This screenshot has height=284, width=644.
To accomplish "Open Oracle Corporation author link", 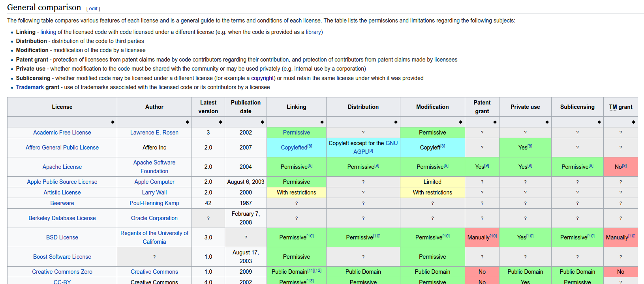I will coord(154,218).
